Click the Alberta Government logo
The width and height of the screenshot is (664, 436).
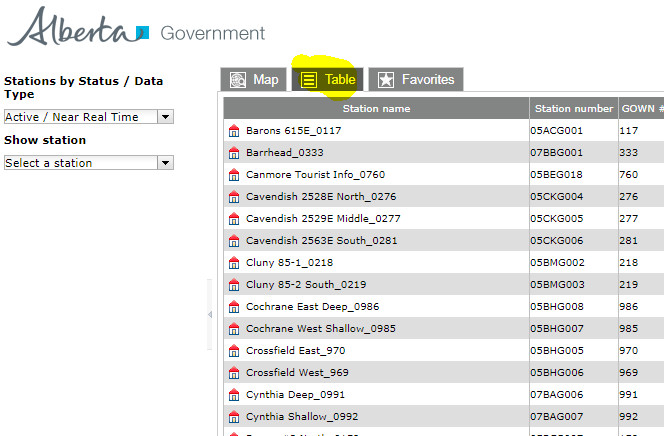pyautogui.click(x=137, y=28)
